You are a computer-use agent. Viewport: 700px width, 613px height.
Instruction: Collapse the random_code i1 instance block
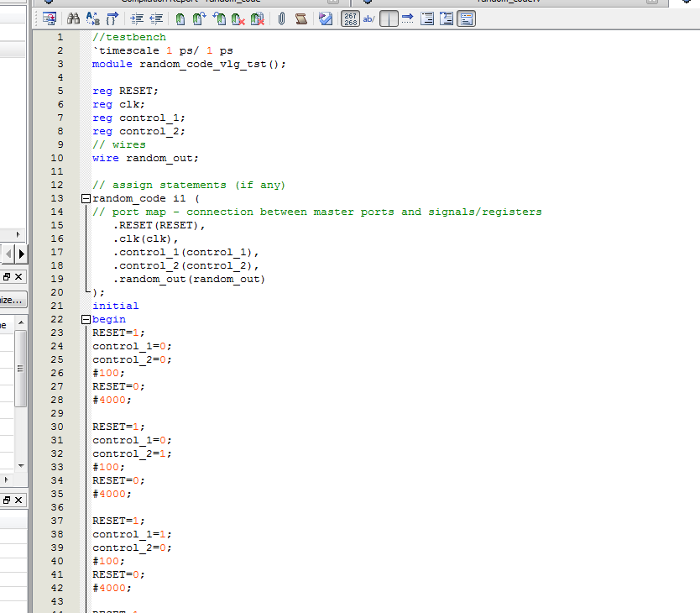[x=85, y=198]
